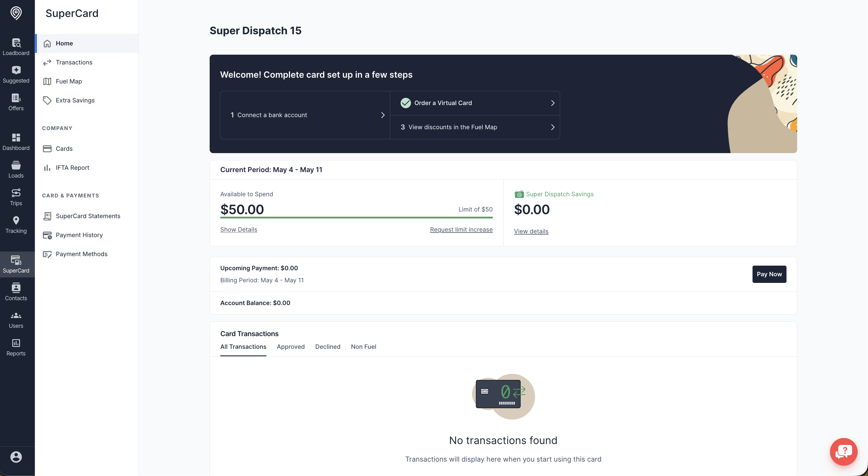Switch to the All Transactions tab
The image size is (868, 476).
[x=243, y=347]
